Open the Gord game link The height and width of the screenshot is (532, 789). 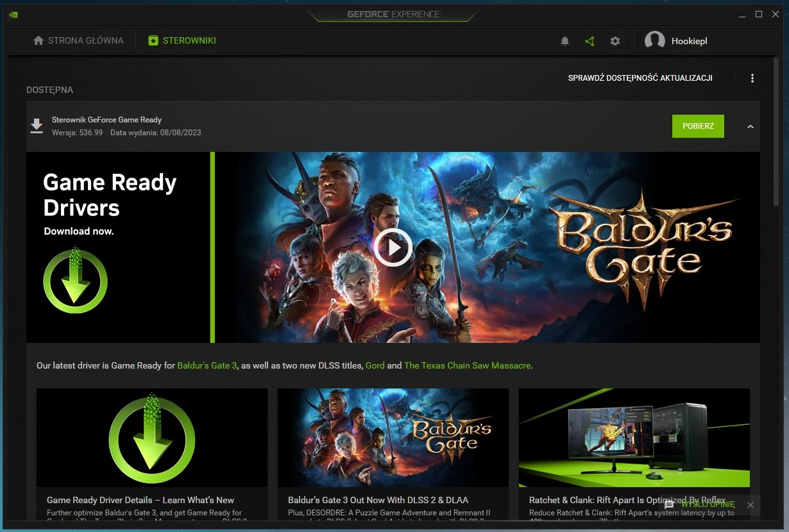click(375, 365)
